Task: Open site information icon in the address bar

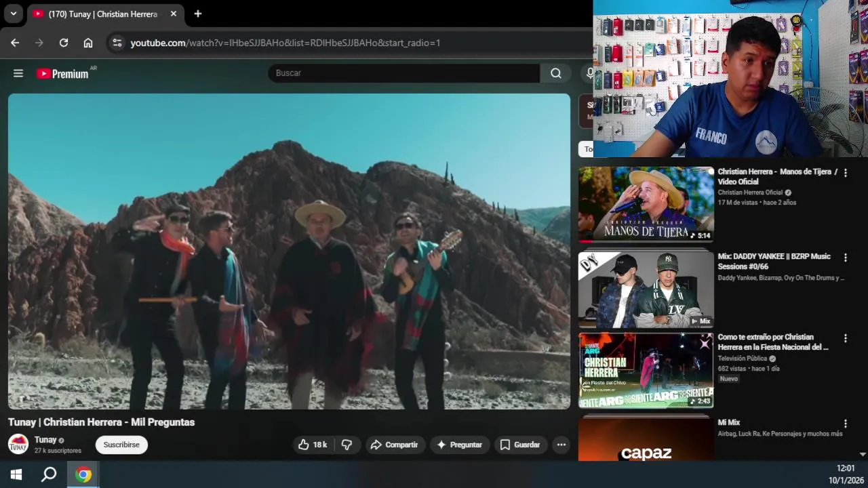Action: [117, 43]
